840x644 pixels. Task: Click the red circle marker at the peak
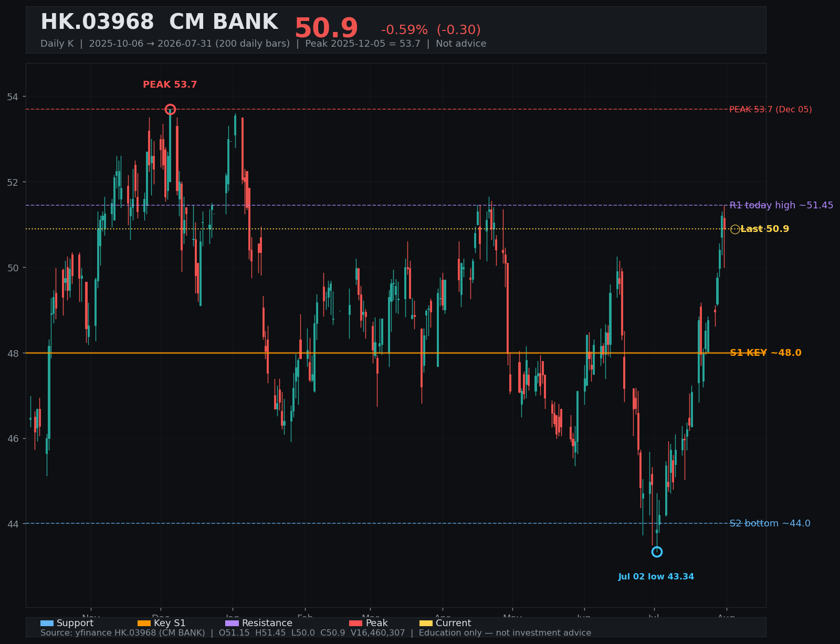point(170,109)
